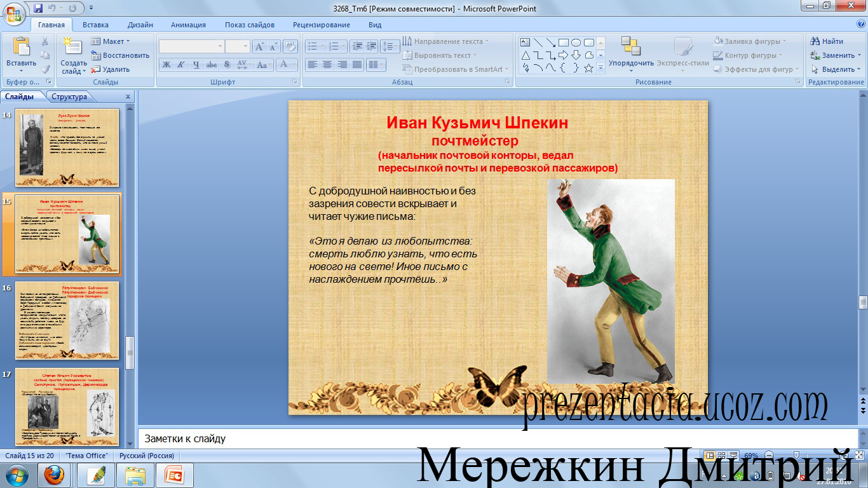Select the text box shape in the gallery

(526, 43)
